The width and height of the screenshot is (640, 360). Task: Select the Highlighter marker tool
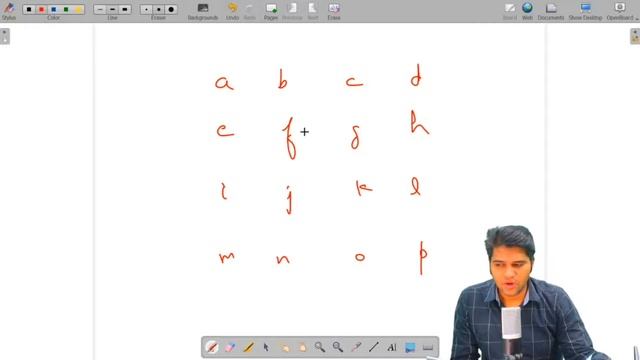(x=248, y=347)
